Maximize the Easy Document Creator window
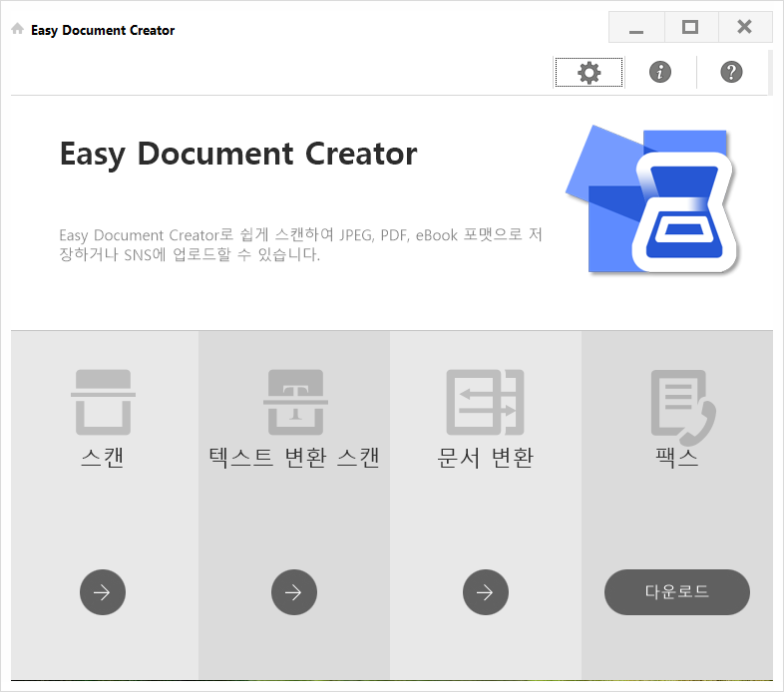Viewport: 784px width, 692px height. pos(690,27)
